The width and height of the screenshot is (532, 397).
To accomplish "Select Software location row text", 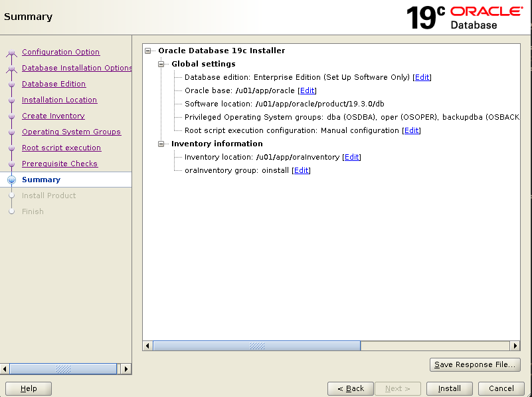I will point(284,104).
